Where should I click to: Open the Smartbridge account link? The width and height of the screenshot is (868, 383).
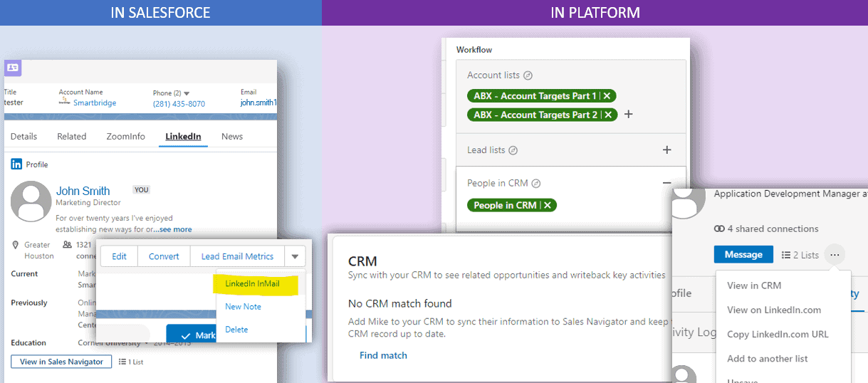coord(95,103)
